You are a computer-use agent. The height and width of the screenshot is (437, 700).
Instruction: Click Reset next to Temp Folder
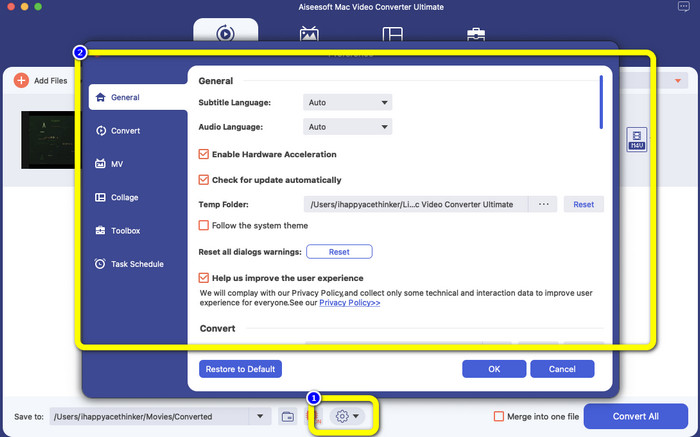tap(583, 204)
